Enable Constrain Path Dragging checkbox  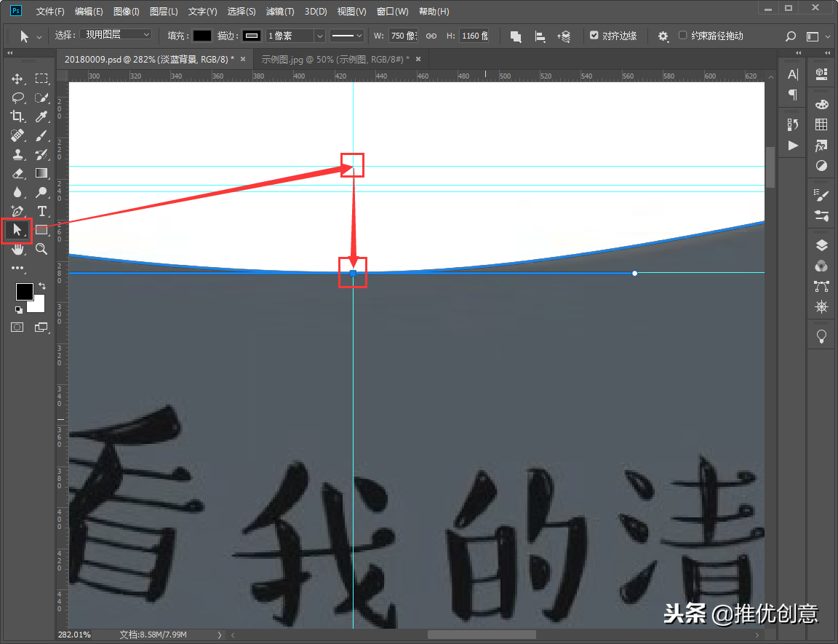pyautogui.click(x=682, y=35)
